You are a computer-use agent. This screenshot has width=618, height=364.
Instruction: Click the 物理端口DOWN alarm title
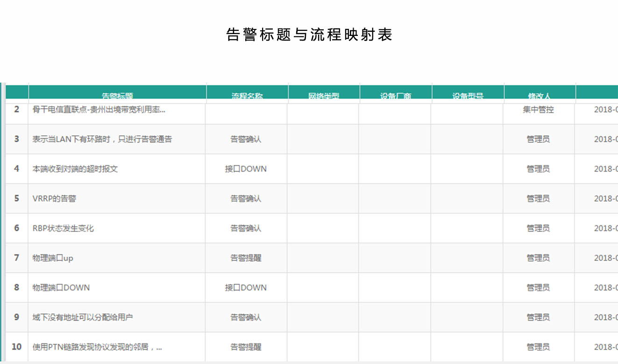[x=61, y=287]
